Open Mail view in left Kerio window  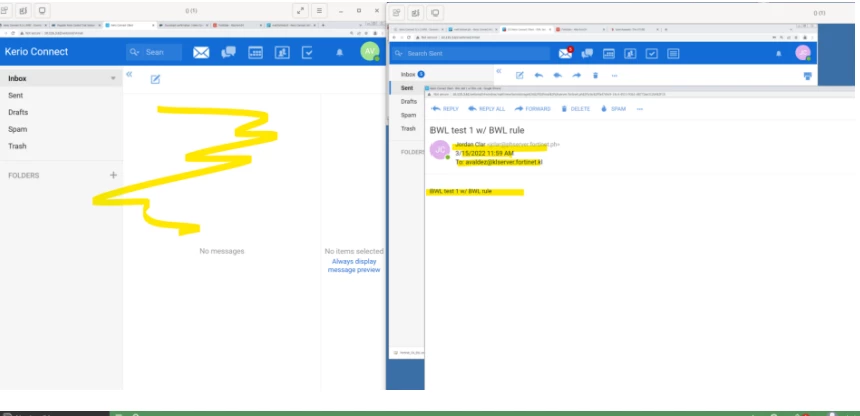(x=201, y=52)
